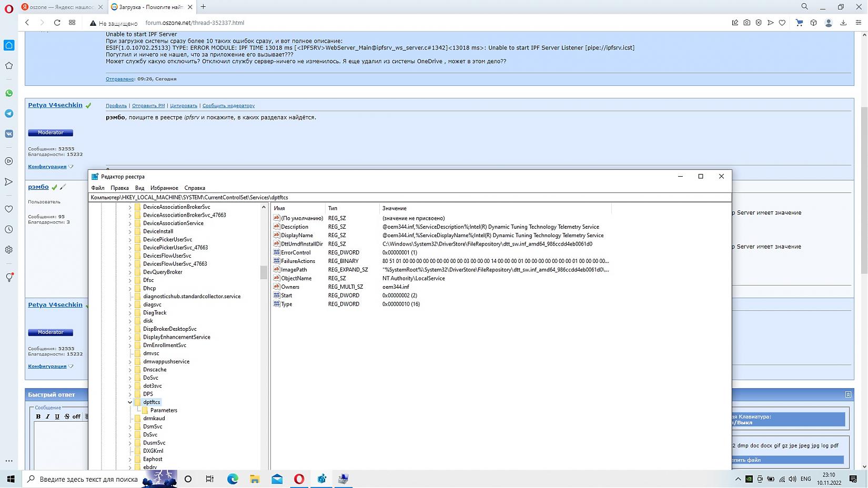This screenshot has height=488, width=868.
Task: Expand the DiagTrack registry key
Action: tap(130, 313)
